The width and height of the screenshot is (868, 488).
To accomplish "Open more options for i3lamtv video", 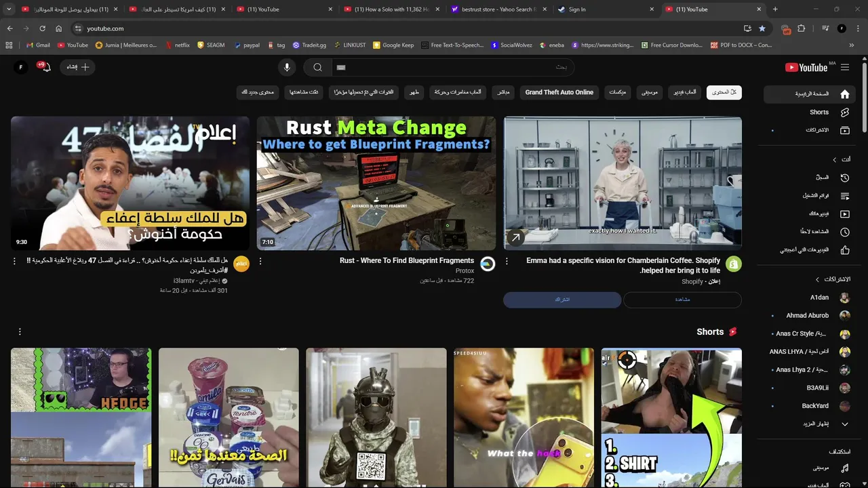I will tap(15, 261).
